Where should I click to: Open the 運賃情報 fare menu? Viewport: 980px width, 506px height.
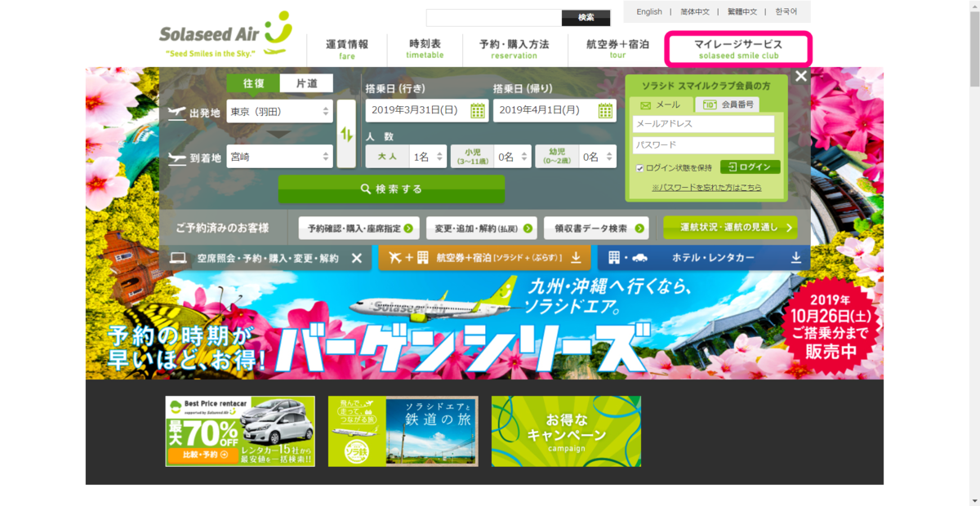[x=347, y=49]
